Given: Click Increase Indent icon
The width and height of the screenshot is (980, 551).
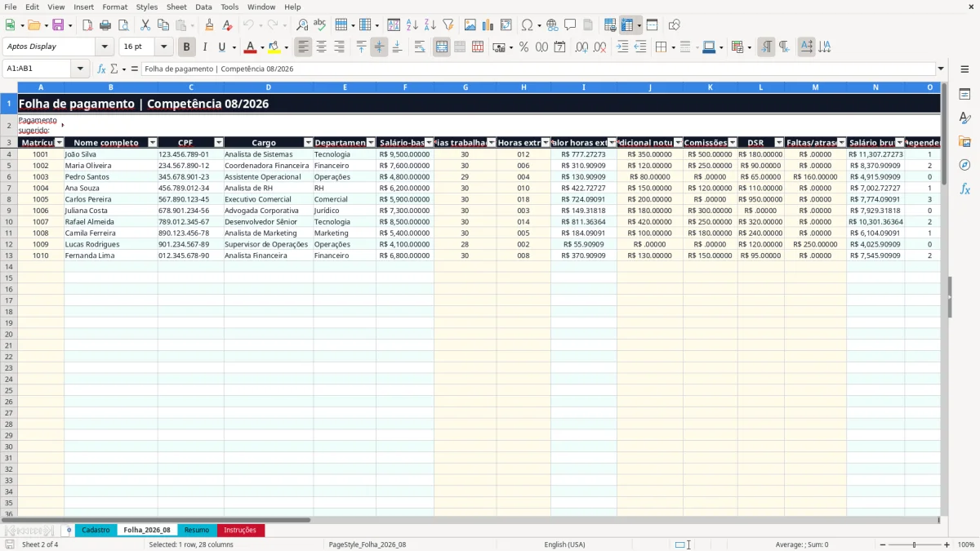Looking at the screenshot, I should pos(623,47).
